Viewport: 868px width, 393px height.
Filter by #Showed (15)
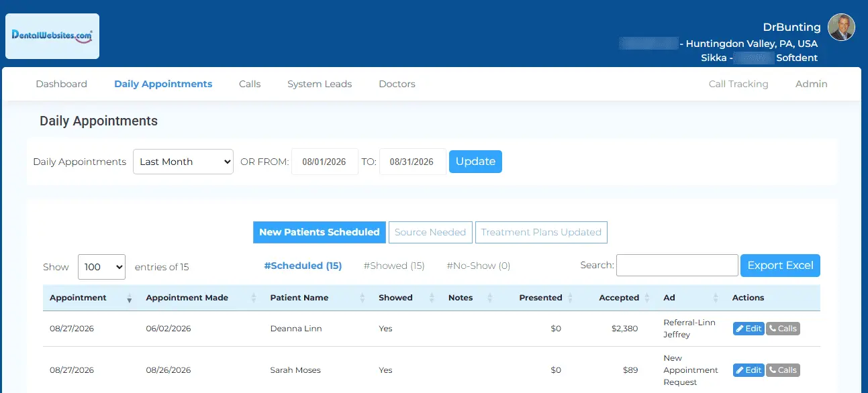click(394, 266)
